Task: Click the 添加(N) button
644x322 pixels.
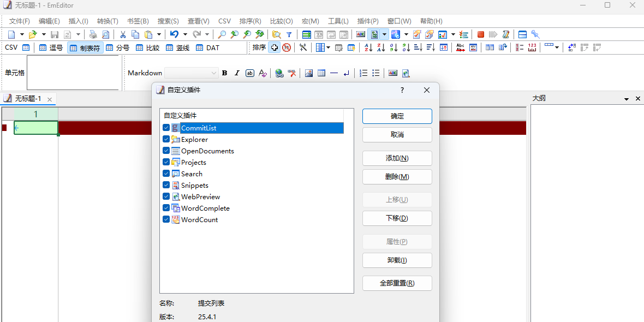Action: click(x=397, y=158)
